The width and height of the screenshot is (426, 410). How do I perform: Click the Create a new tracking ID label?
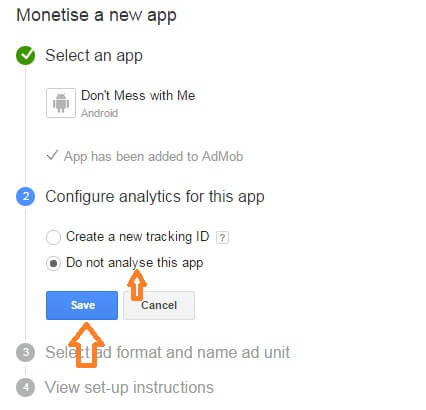[x=138, y=237]
